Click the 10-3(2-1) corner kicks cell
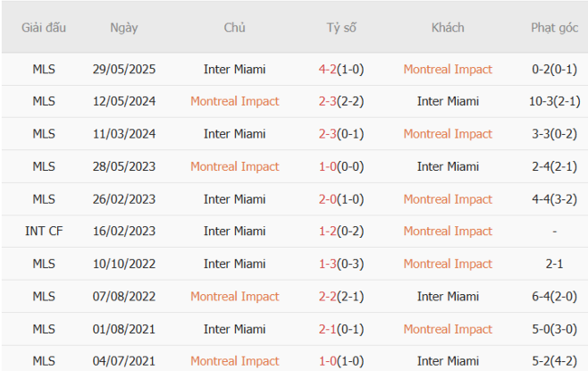The width and height of the screenshot is (588, 371). (x=555, y=101)
